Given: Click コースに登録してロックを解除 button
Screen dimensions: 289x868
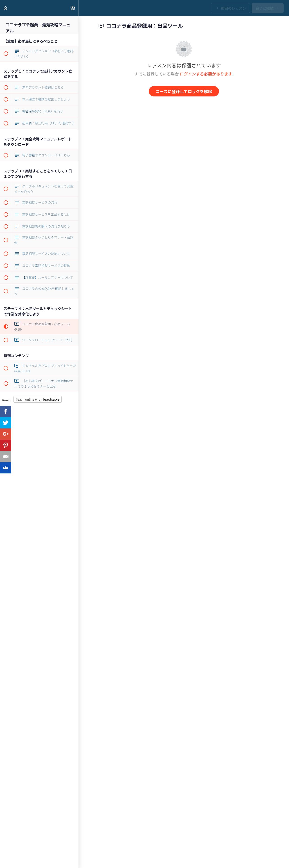Looking at the screenshot, I should point(184,91).
